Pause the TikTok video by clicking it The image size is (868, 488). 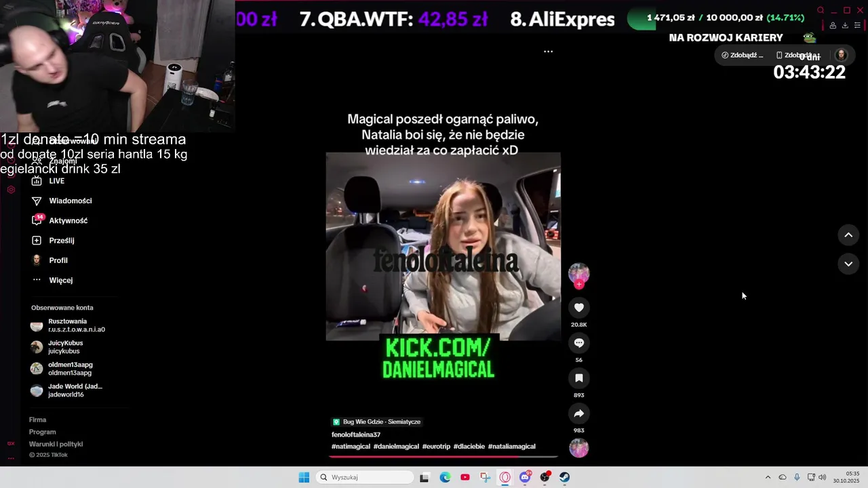pyautogui.click(x=443, y=246)
